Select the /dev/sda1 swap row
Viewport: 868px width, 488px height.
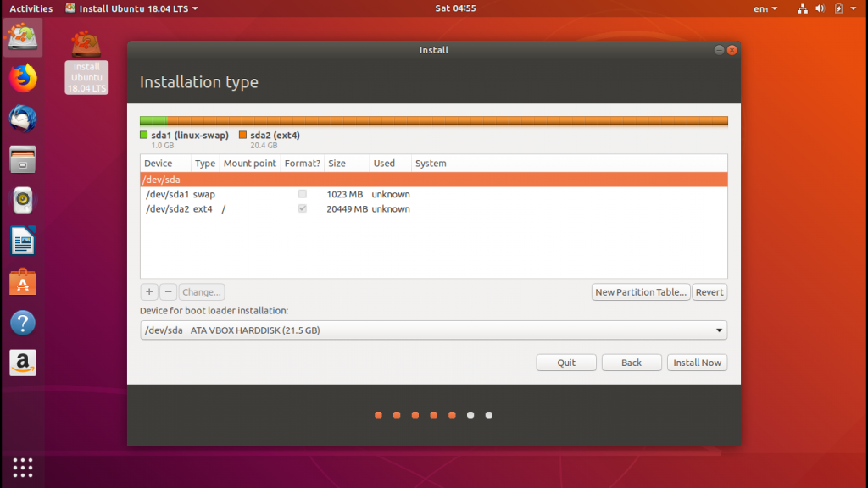tap(433, 194)
